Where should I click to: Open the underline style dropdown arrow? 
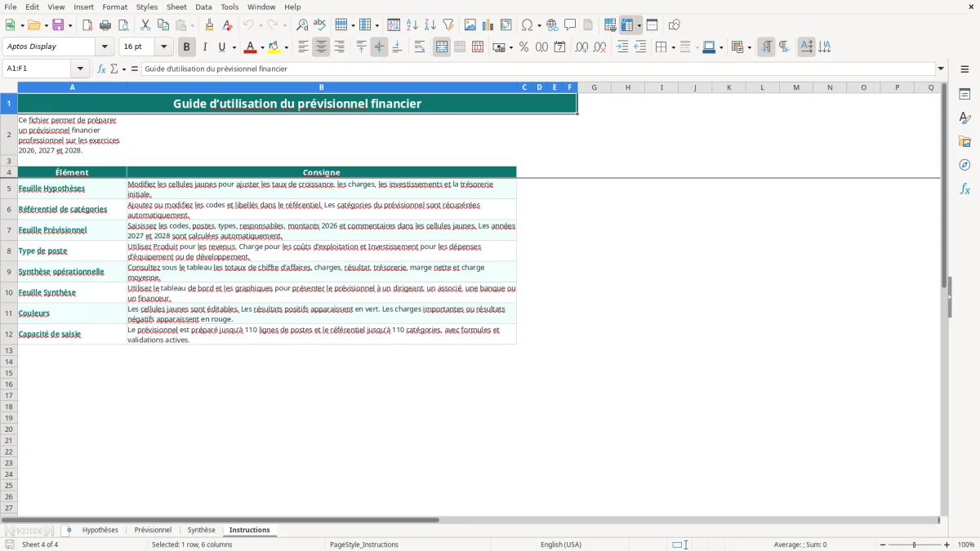click(234, 47)
